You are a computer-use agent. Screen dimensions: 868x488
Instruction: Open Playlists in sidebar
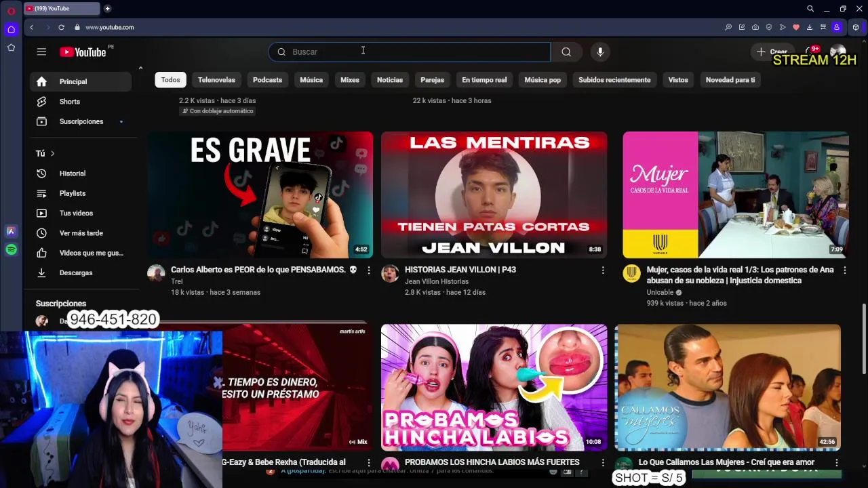[81, 193]
